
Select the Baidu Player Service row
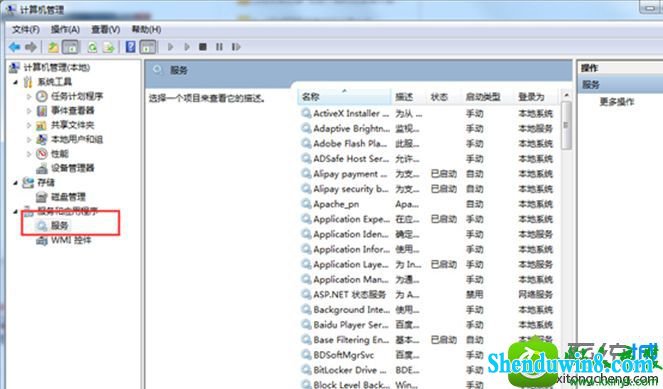click(x=429, y=325)
